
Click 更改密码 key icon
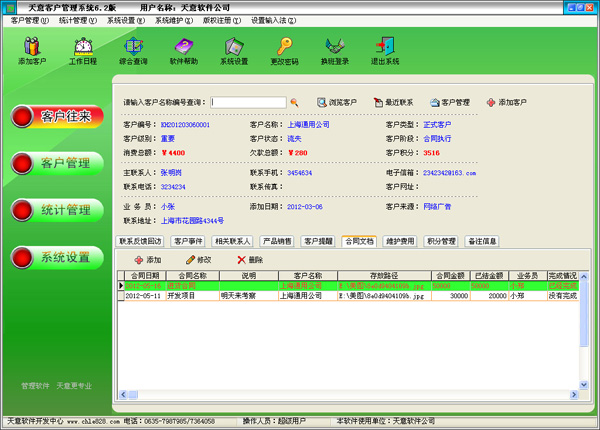284,49
